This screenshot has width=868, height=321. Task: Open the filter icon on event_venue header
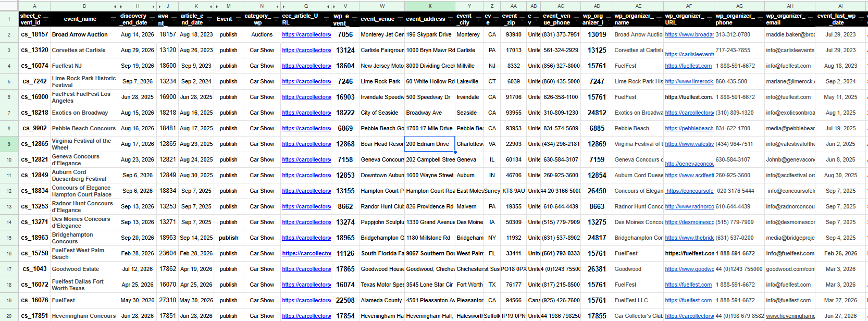(x=400, y=19)
